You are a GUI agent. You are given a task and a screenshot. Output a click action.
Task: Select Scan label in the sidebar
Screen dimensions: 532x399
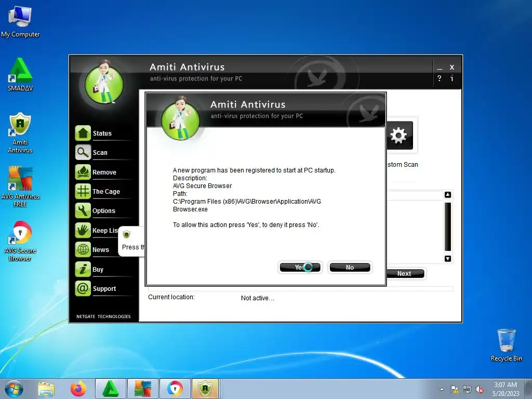(100, 153)
